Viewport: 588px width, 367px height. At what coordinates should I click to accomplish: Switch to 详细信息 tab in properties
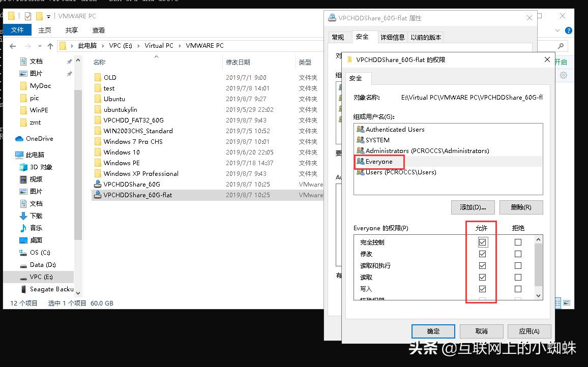pyautogui.click(x=392, y=38)
